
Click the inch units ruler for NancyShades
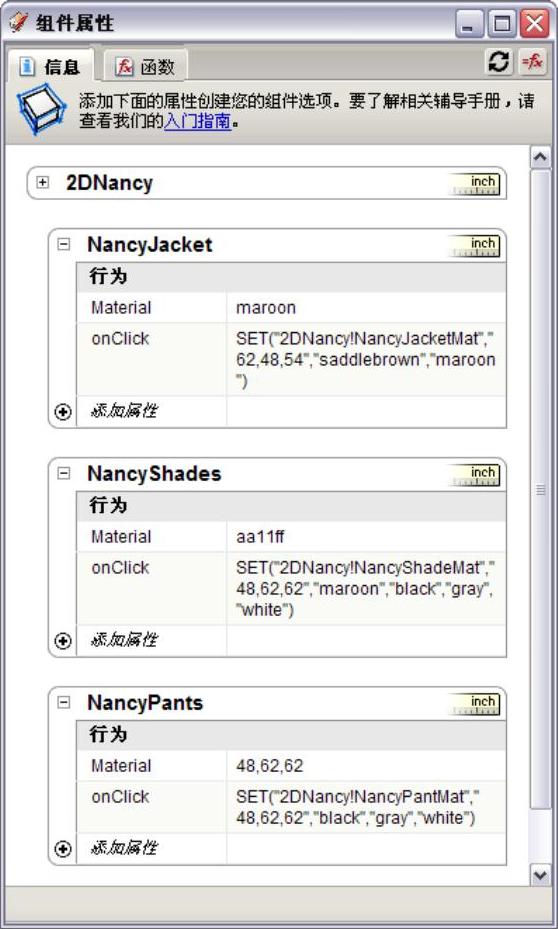tap(475, 475)
